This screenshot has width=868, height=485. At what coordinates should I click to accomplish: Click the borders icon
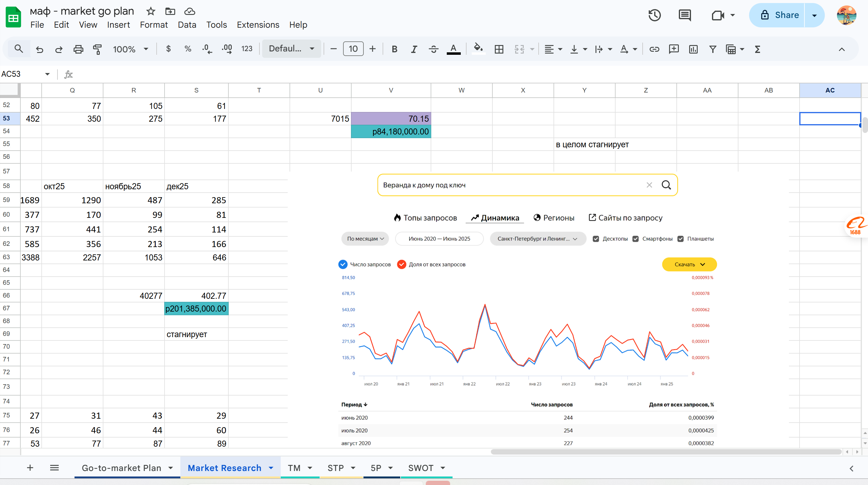499,49
